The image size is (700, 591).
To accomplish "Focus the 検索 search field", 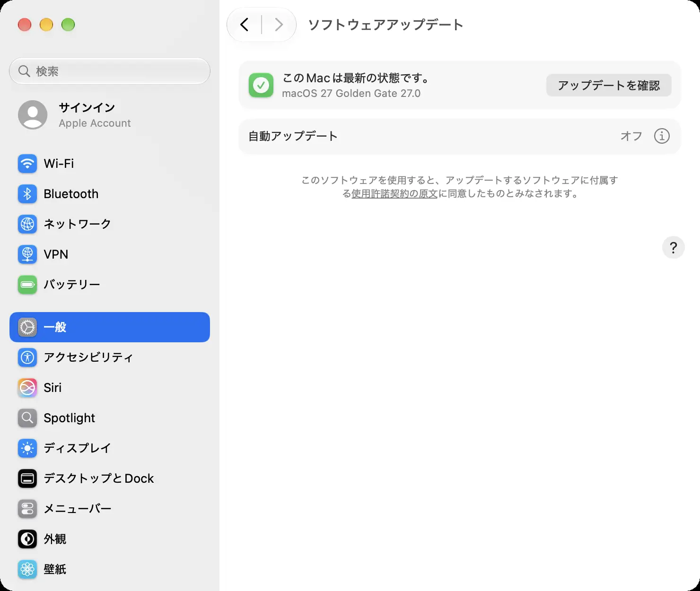I will pyautogui.click(x=110, y=71).
